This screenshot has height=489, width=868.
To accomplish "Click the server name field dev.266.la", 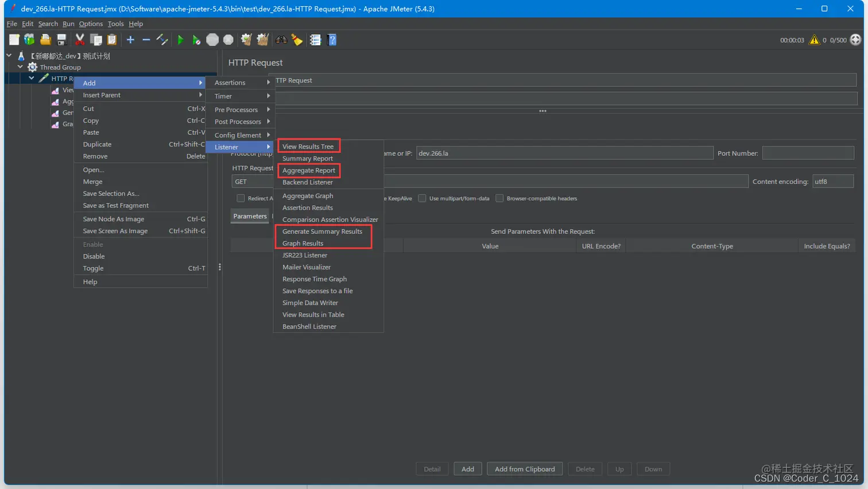I will pos(564,153).
